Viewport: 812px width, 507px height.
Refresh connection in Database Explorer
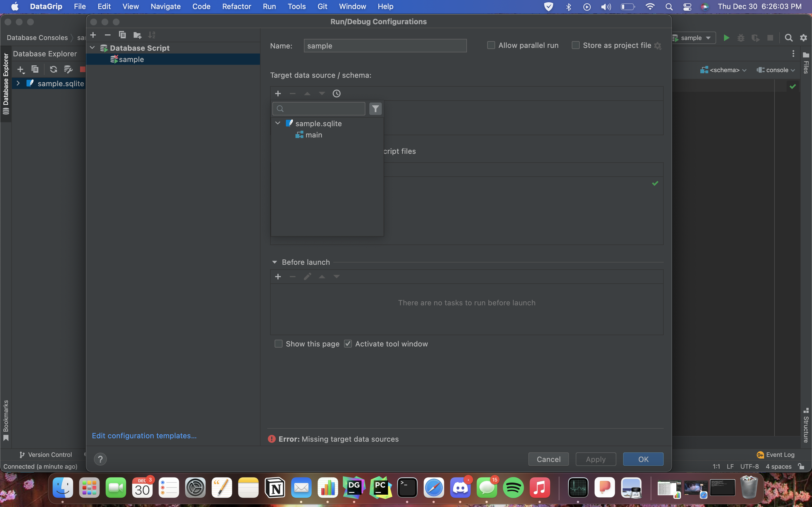(x=53, y=69)
